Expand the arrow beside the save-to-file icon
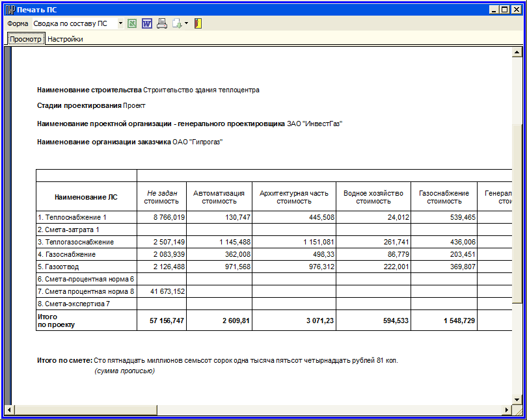The height and width of the screenshot is (420, 527). [186, 23]
